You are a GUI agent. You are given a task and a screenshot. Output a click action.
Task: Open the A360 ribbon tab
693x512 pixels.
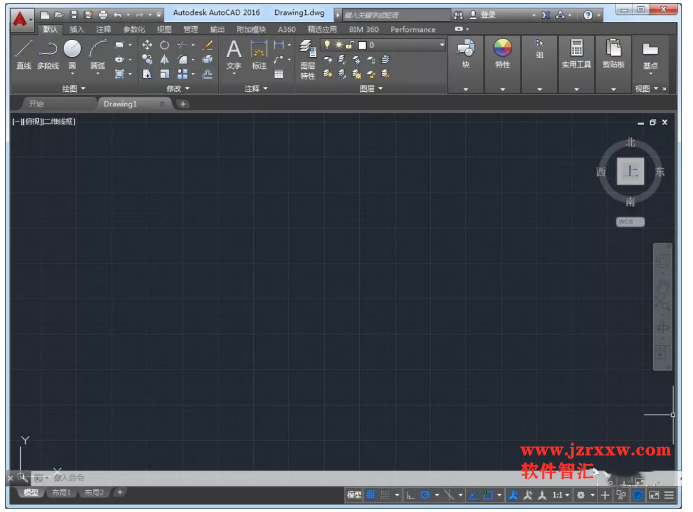point(286,29)
